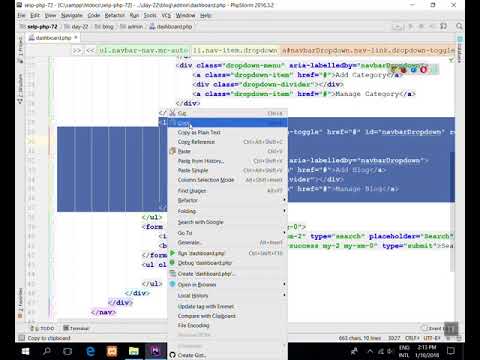Choose Copy as Plain Text
Viewport: 480px width, 360px height.
(x=228, y=132)
